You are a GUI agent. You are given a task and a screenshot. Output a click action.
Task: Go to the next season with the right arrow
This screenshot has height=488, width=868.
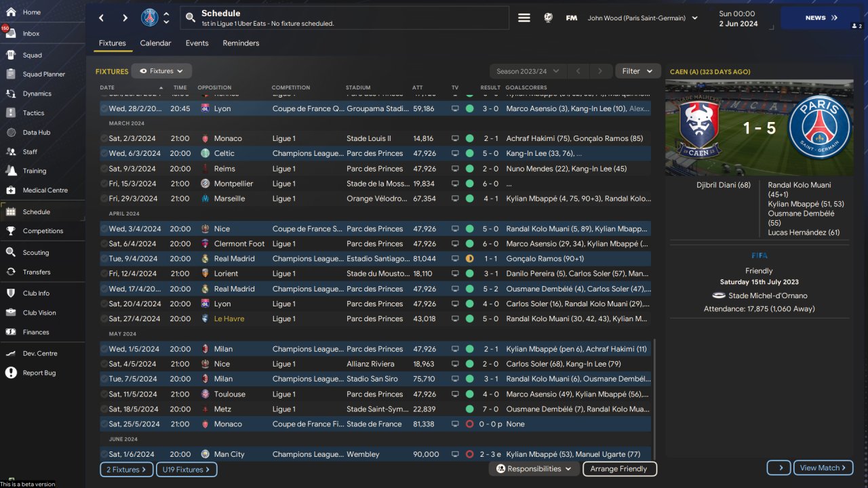600,71
